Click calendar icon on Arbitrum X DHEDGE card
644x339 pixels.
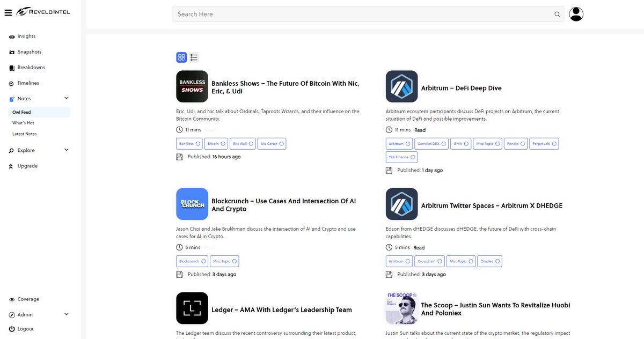(389, 275)
